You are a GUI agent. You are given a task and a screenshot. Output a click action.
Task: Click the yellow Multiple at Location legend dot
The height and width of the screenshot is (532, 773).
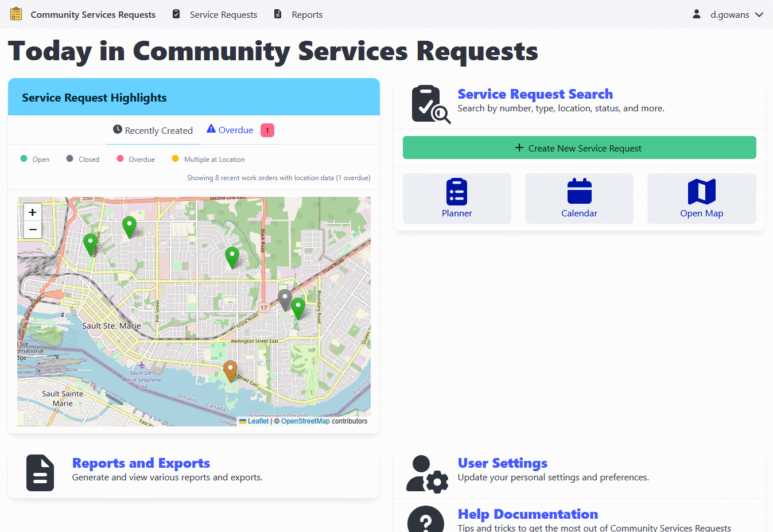click(x=175, y=158)
